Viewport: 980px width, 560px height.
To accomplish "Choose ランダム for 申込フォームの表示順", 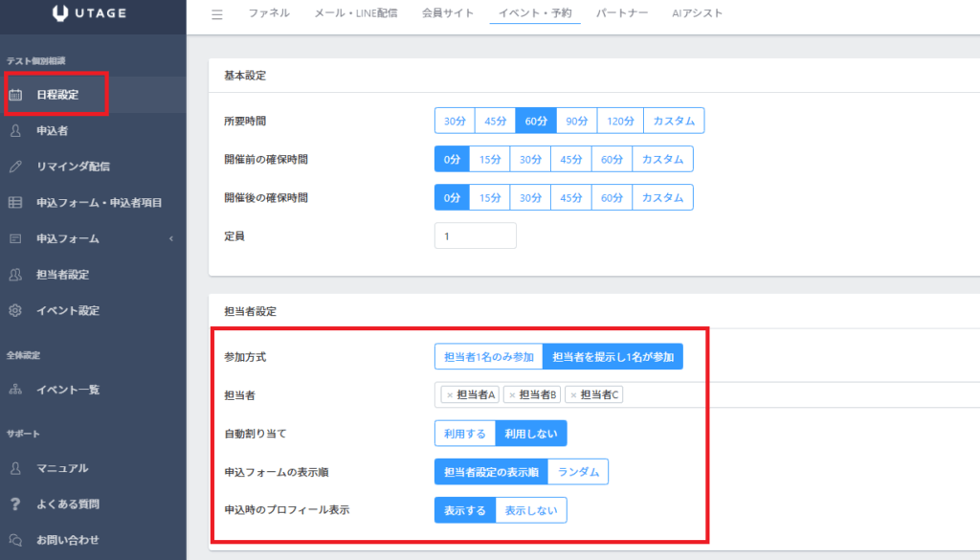I will point(579,472).
